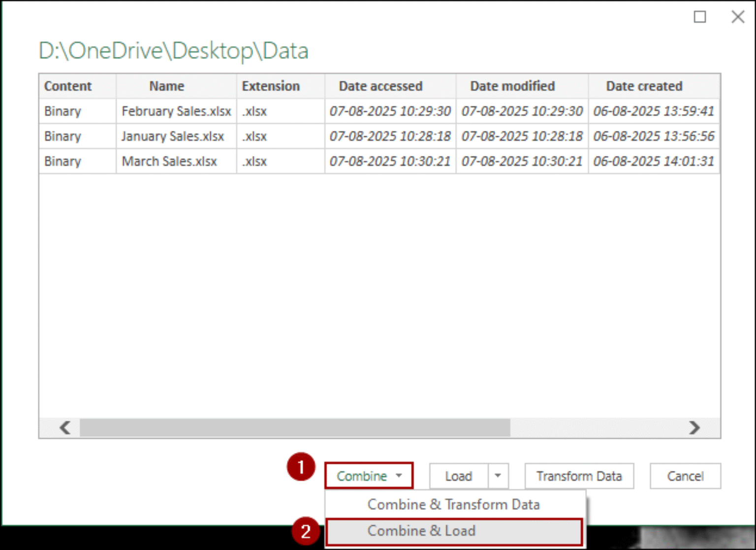Select Combine & Transform Data
Viewport: 756px width, 550px height.
[453, 504]
